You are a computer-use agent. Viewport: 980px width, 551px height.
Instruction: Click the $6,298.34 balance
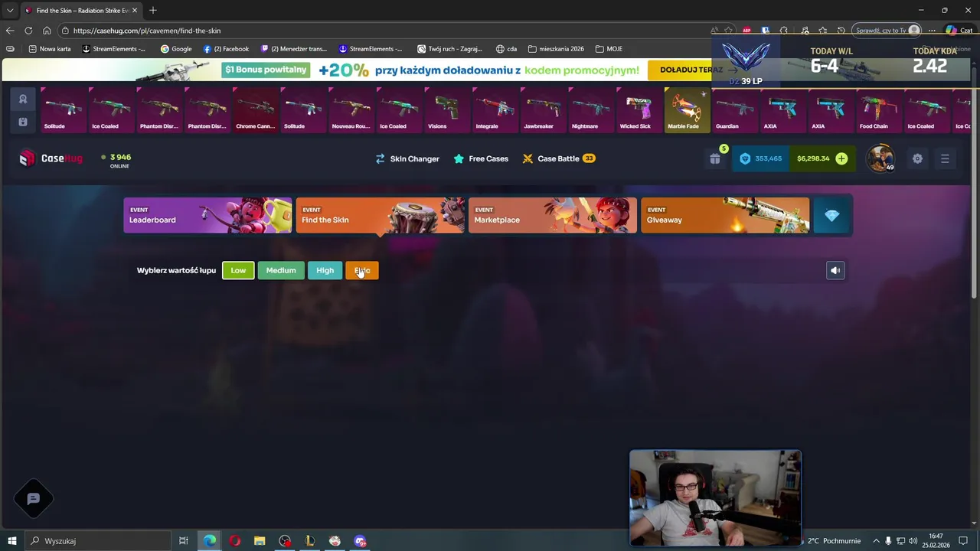tap(813, 158)
